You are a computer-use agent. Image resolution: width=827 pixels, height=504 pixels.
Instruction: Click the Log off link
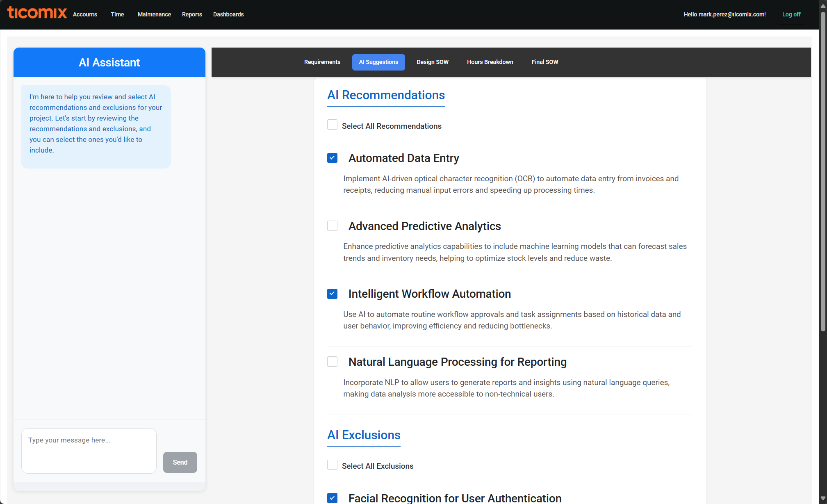[791, 14]
